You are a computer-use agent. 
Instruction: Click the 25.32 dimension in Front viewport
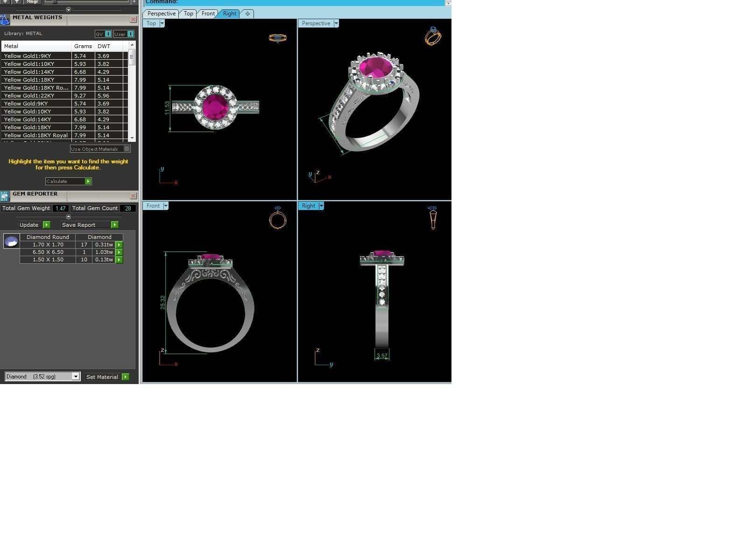tap(162, 302)
